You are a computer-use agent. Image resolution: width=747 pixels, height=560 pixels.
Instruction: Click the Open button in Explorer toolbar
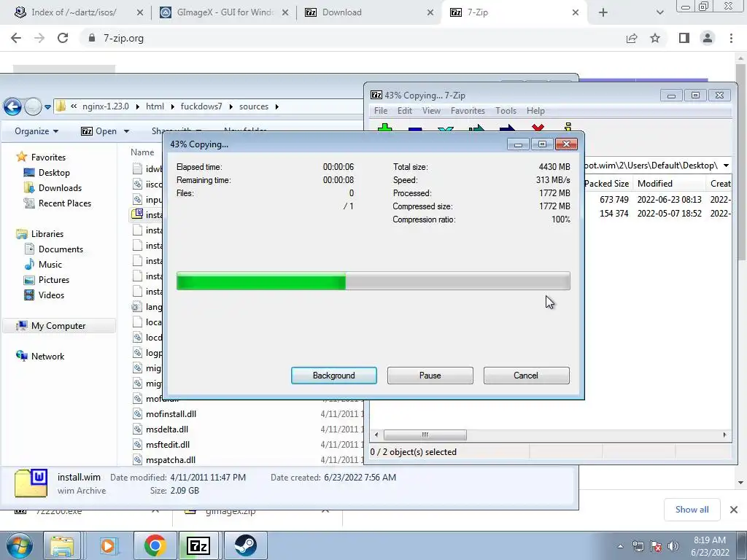(x=98, y=131)
